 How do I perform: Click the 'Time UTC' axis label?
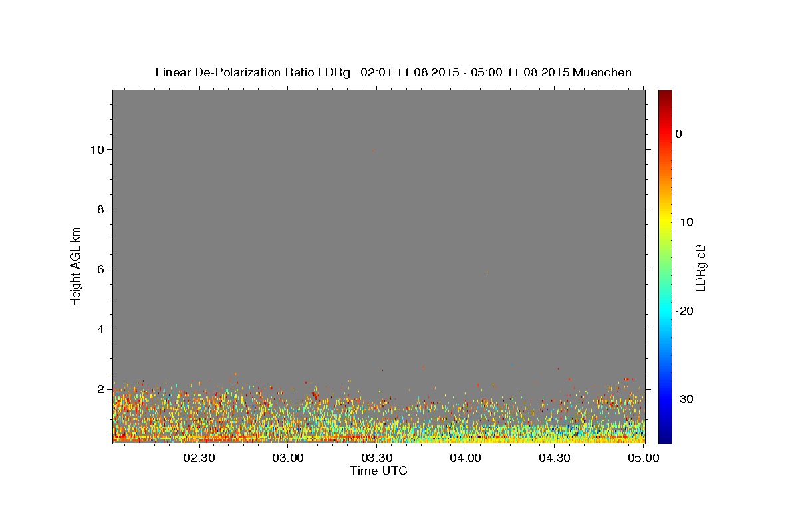coord(378,471)
